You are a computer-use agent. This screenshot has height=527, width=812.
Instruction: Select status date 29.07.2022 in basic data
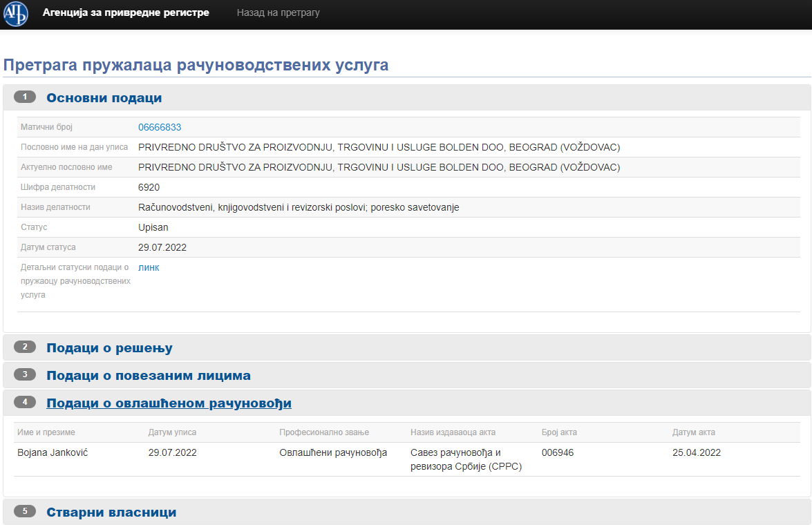click(x=162, y=247)
